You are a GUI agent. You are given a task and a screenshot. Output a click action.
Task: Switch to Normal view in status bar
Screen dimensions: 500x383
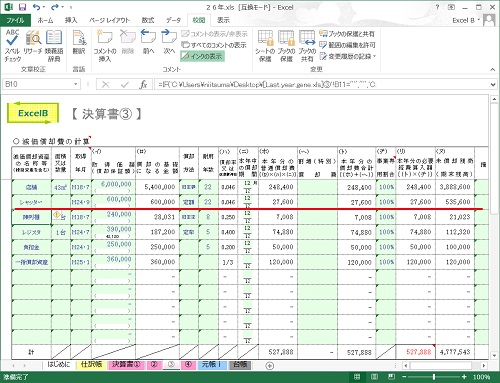click(357, 377)
